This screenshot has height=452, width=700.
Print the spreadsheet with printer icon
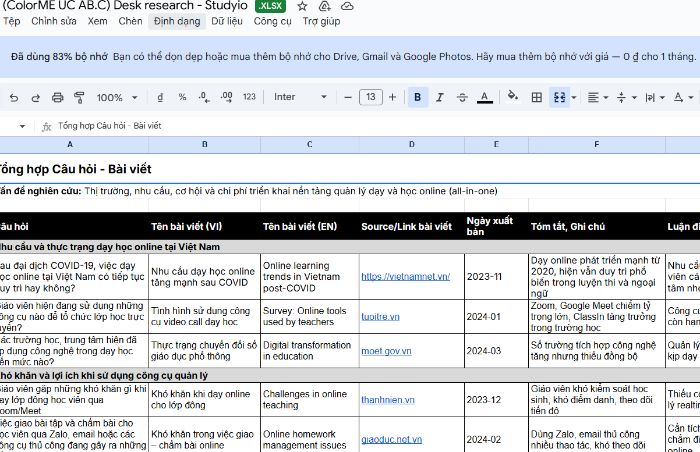click(58, 97)
